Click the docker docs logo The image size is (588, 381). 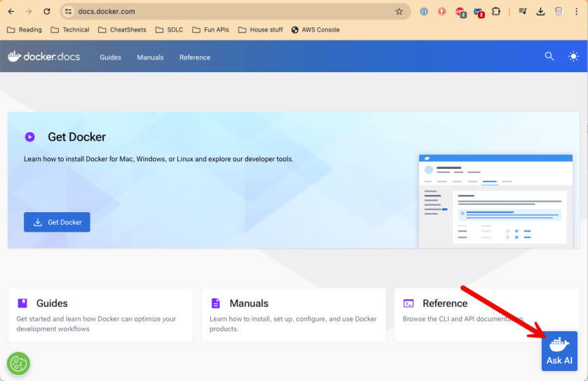[x=44, y=57]
